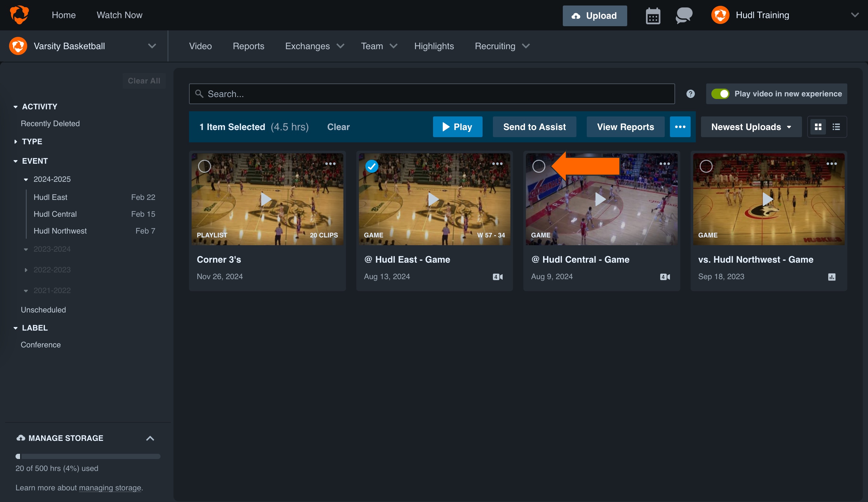Switch to list view layout
Screen dimensions: 868x502
(x=837, y=127)
